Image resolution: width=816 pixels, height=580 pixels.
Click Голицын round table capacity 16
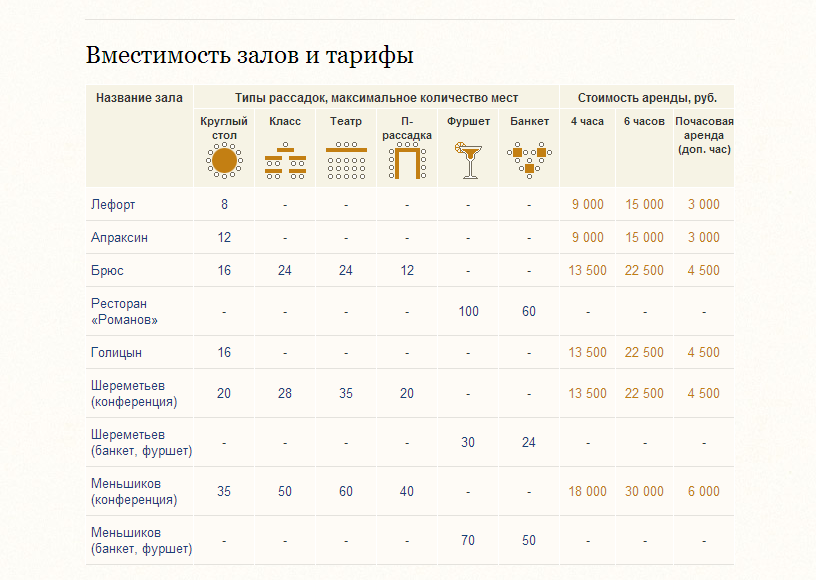(224, 353)
